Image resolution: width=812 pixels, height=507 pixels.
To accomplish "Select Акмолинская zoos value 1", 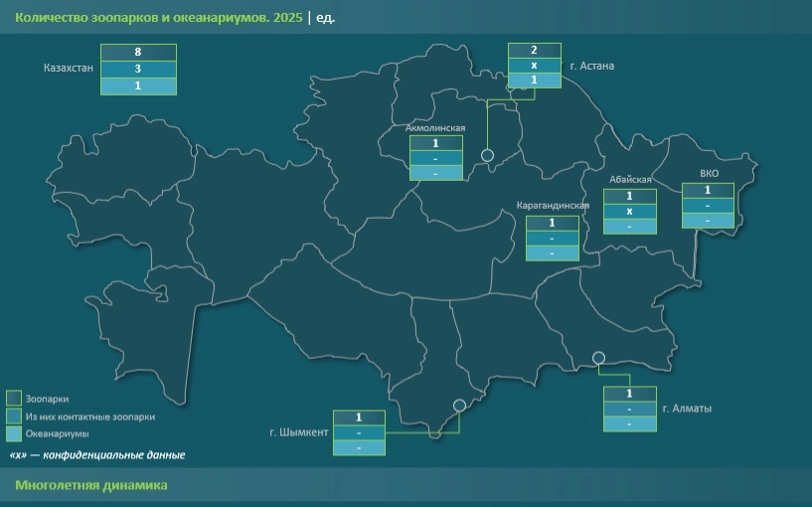I will click(x=435, y=143).
